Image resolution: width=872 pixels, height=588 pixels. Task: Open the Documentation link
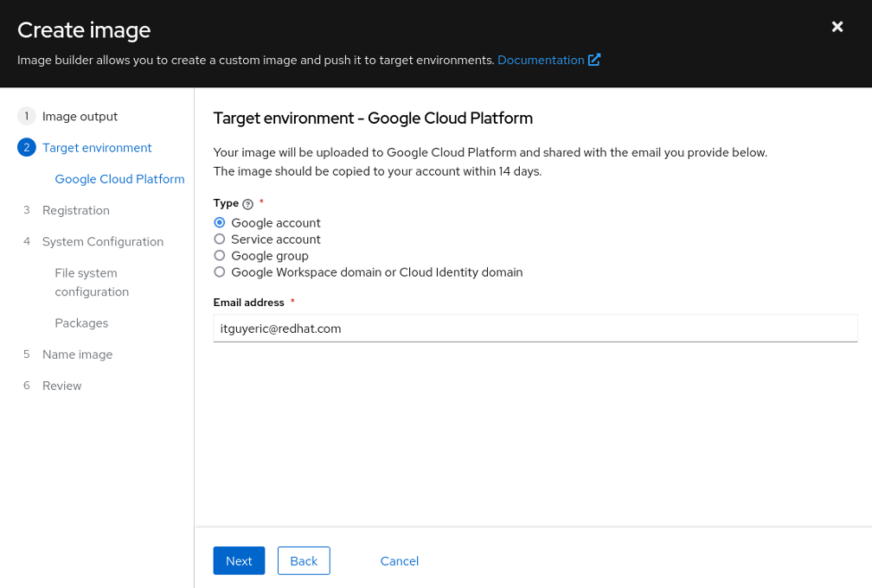point(541,60)
